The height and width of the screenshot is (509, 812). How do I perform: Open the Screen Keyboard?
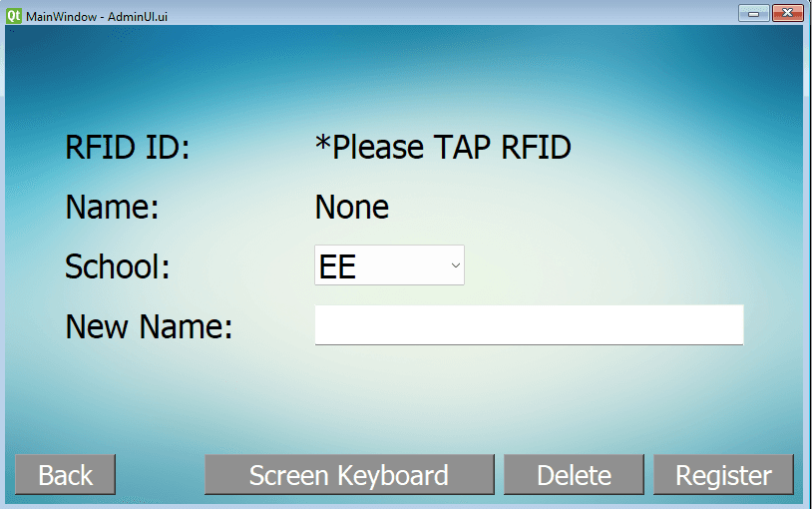[349, 475]
